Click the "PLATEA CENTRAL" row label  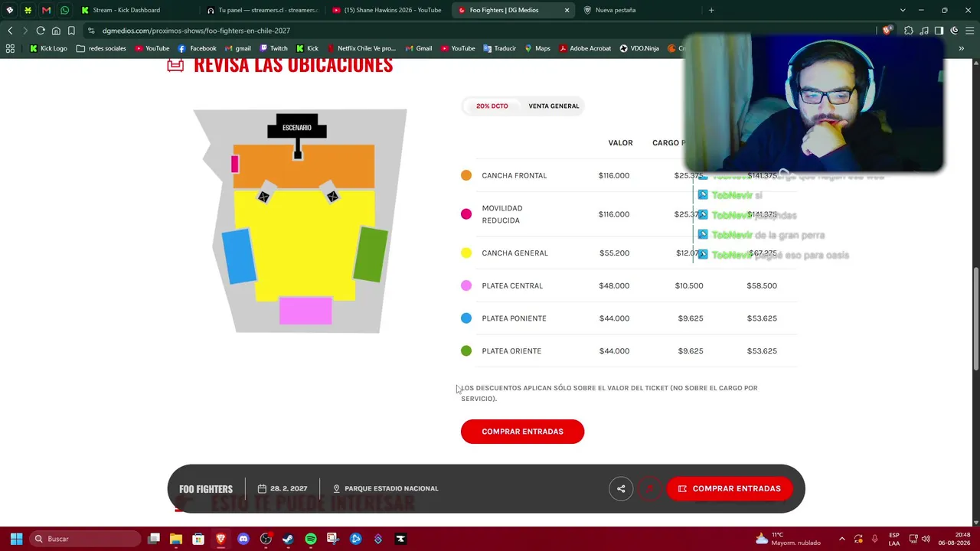(x=512, y=286)
